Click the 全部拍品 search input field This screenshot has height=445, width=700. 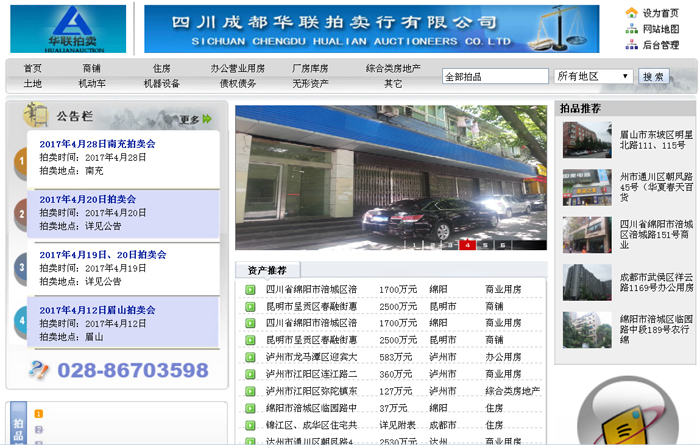(x=494, y=76)
